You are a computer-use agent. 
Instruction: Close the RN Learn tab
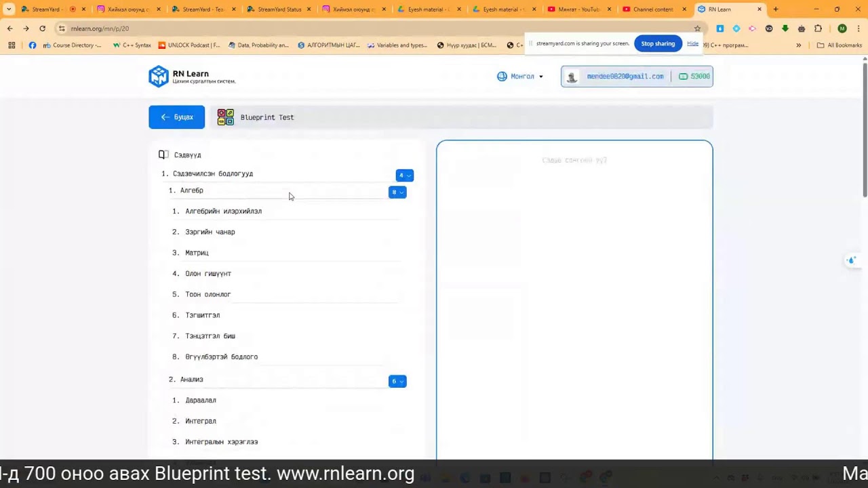coord(759,9)
